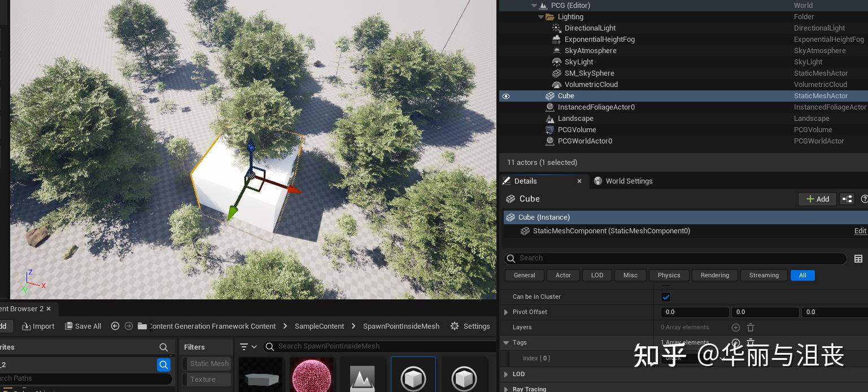This screenshot has width=868, height=392.
Task: Click Save All in the Content Browser
Action: pos(83,326)
